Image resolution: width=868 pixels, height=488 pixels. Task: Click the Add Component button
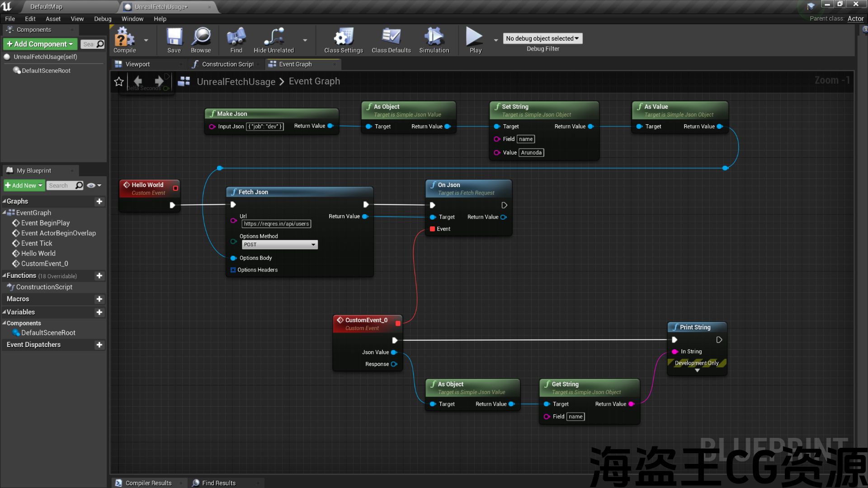[40, 44]
